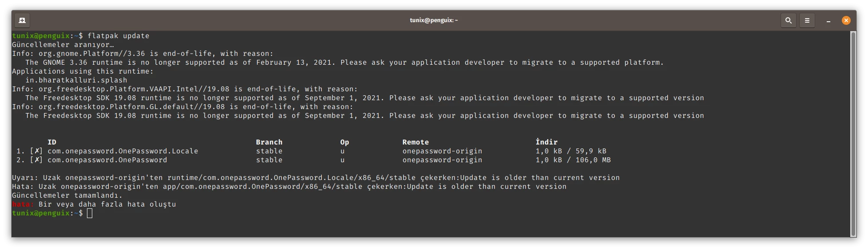Click 'Bir veya daha fazla hata oluştu'
This screenshot has height=250, width=868.
point(107,204)
